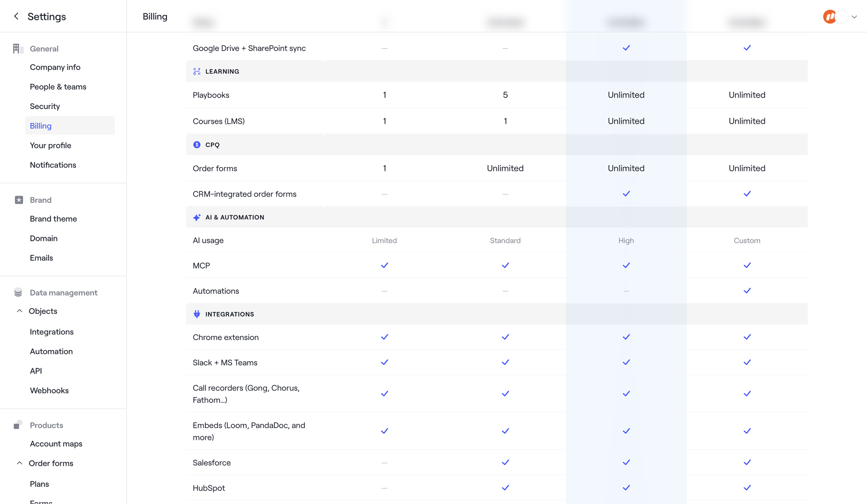Collapse the Objects section chevron

20,311
